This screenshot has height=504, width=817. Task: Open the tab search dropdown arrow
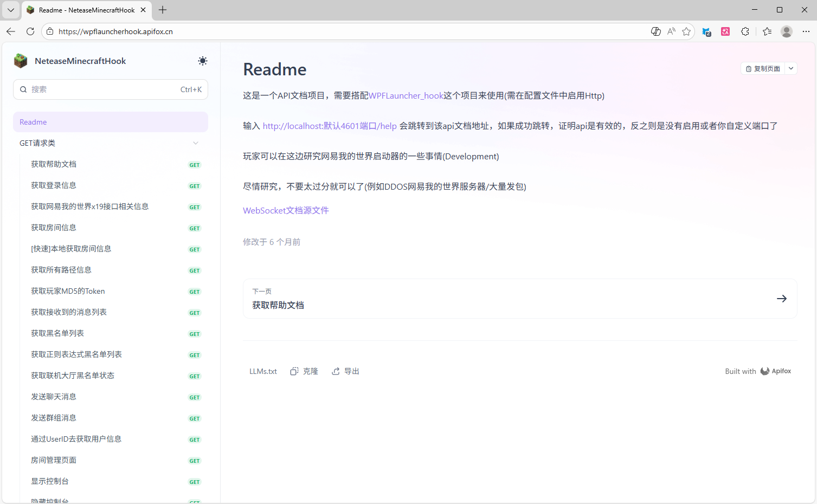click(11, 10)
